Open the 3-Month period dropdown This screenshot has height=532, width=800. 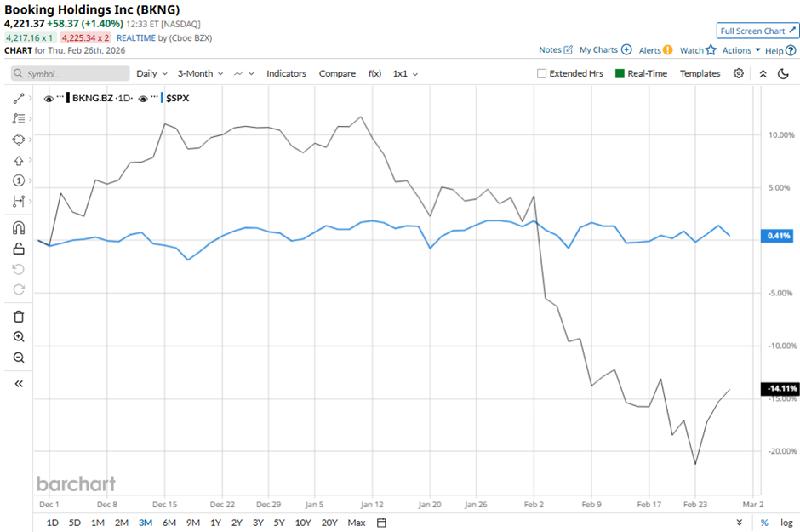pos(200,73)
